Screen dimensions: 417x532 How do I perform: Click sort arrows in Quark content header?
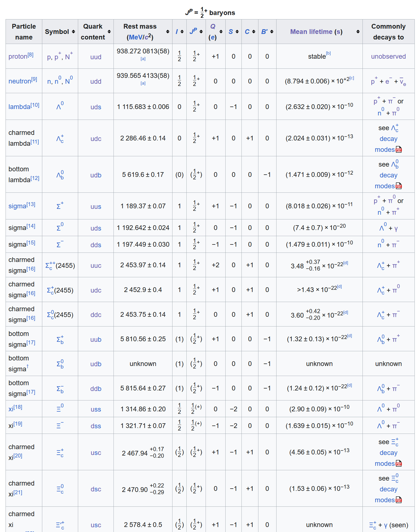click(x=109, y=32)
